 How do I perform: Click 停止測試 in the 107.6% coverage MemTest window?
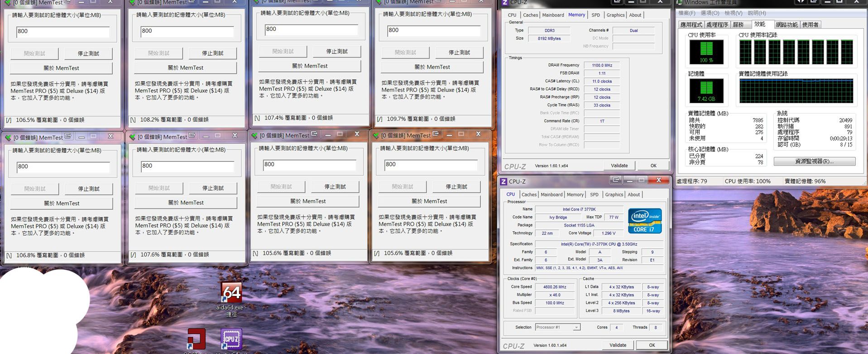(213, 188)
